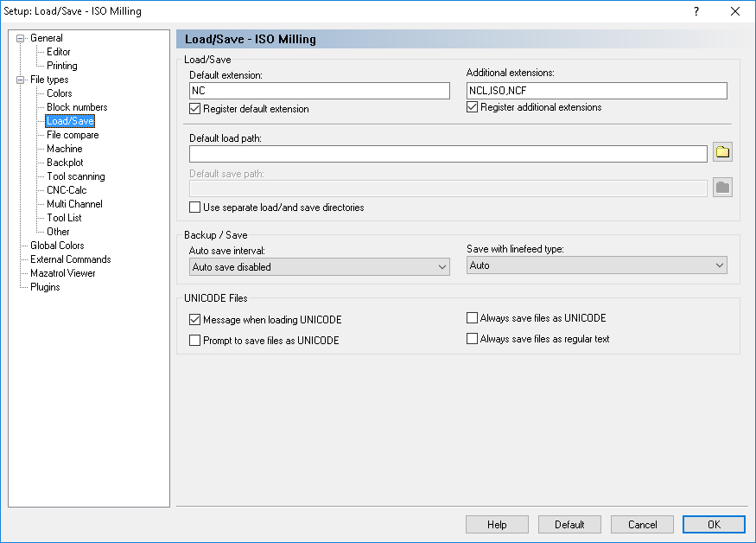Check Always save files as regular text
Image resolution: width=756 pixels, height=543 pixels.
tap(472, 338)
